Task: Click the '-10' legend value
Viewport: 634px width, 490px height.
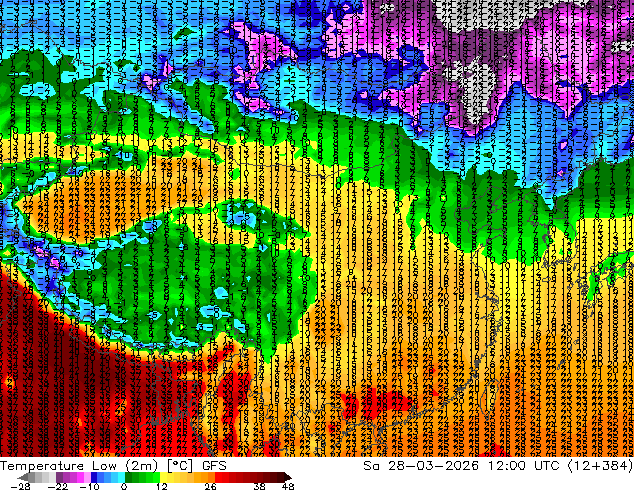Action: [x=89, y=486]
